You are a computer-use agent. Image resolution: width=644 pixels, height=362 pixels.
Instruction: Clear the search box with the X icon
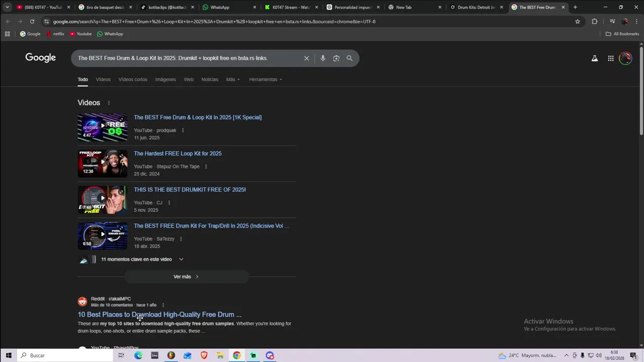(x=306, y=58)
